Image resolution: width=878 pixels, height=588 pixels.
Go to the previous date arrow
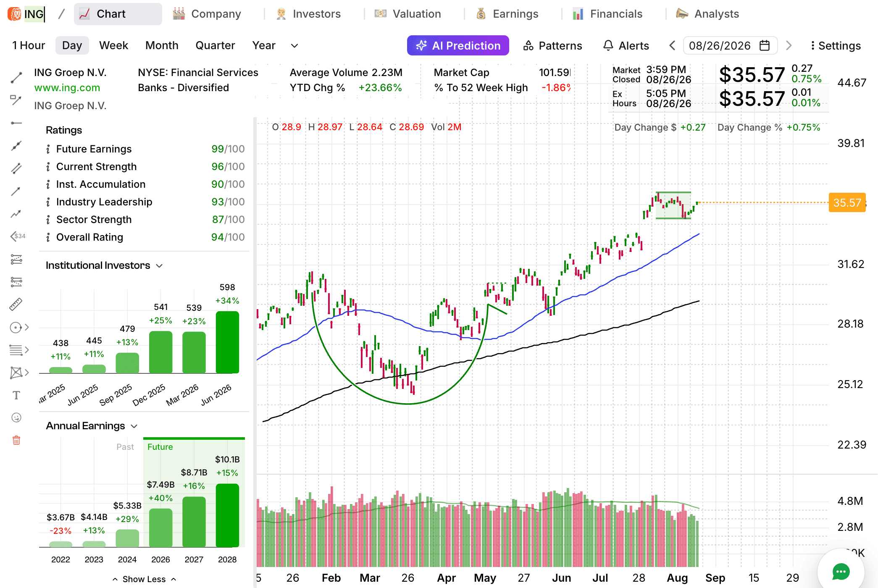pyautogui.click(x=672, y=45)
